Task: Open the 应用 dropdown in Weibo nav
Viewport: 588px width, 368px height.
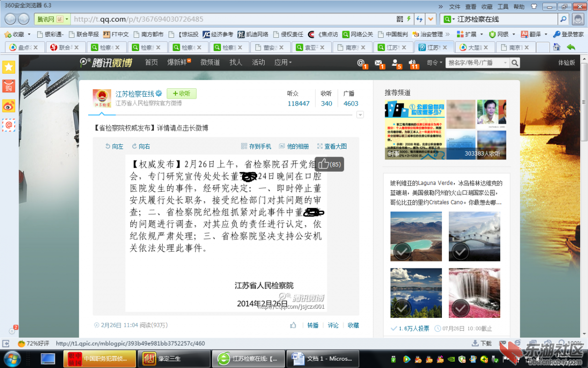Action: click(x=283, y=62)
